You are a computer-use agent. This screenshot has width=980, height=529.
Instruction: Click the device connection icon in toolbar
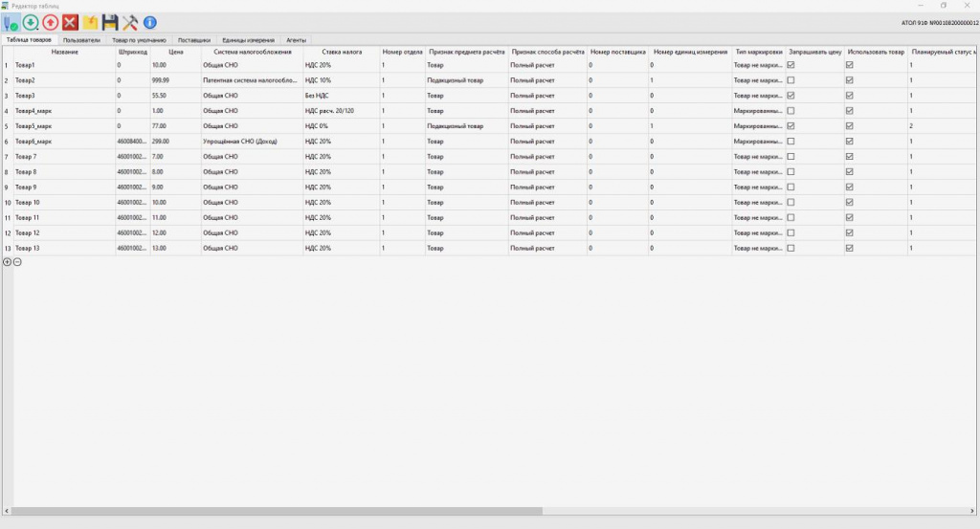11,23
